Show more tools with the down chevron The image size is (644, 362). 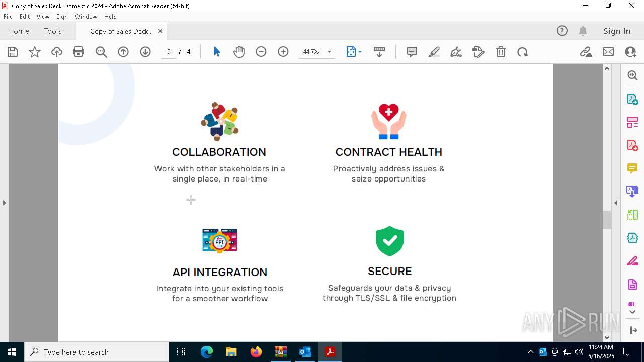[x=632, y=312]
